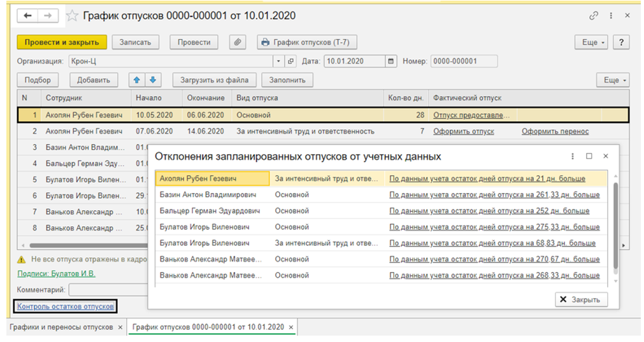Open attached files via paperclip icon
This screenshot has width=644, height=342.
(237, 42)
